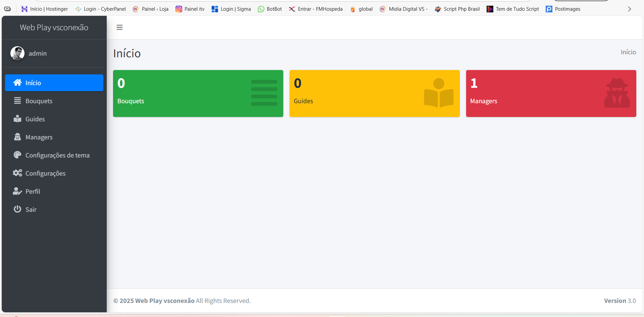Open the Postimages bookmark
Screen dimensions: 644x317
[563, 9]
